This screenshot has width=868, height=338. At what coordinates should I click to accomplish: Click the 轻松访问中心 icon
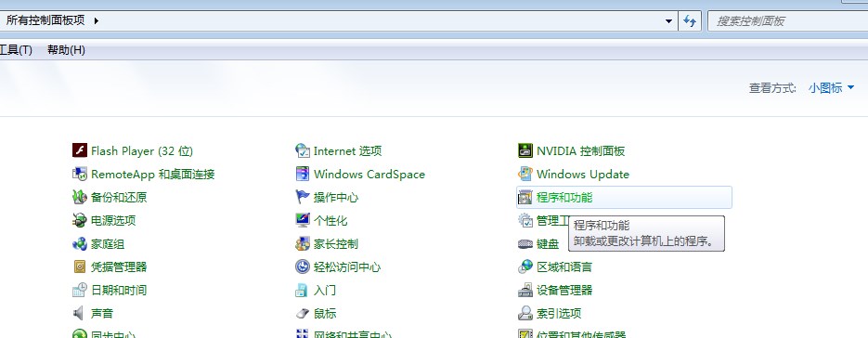[303, 266]
